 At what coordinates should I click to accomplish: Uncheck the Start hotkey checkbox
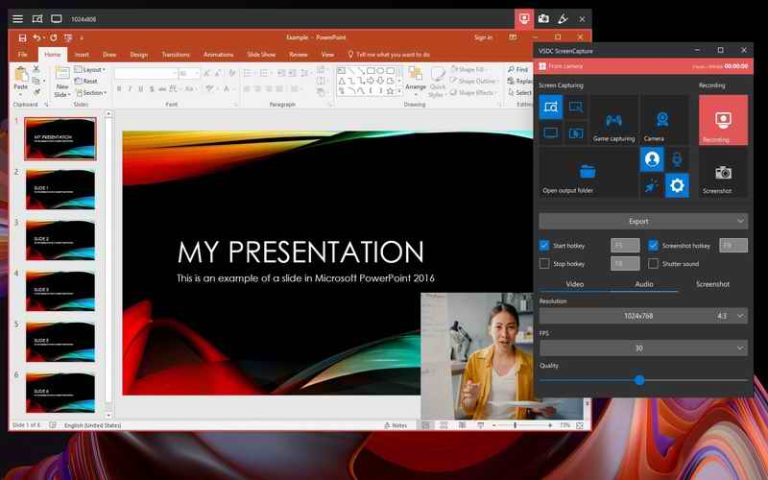pyautogui.click(x=544, y=245)
